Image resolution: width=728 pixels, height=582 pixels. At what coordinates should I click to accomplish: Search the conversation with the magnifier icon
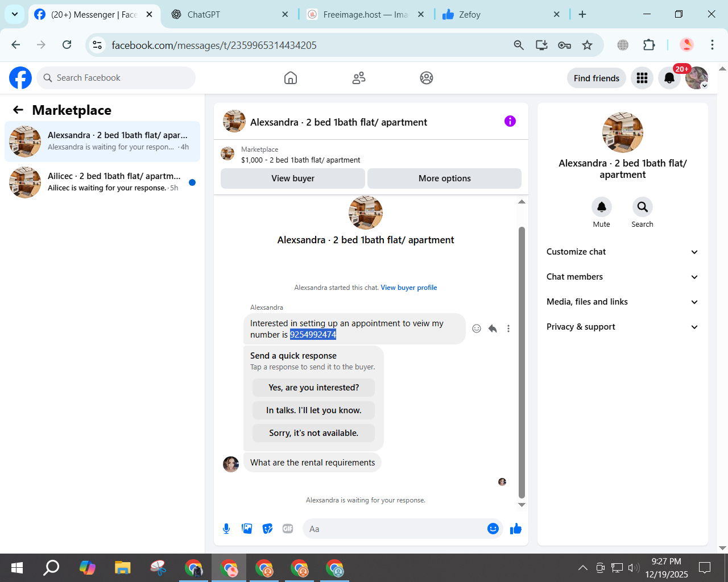(x=642, y=207)
